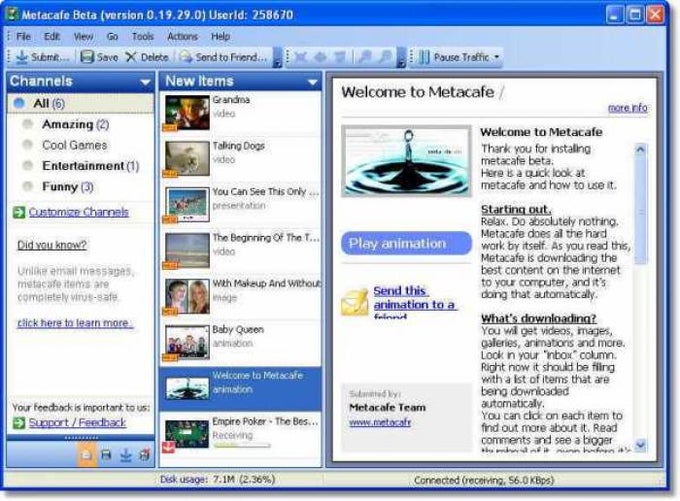
Task: Open the Go menu
Action: click(x=112, y=36)
